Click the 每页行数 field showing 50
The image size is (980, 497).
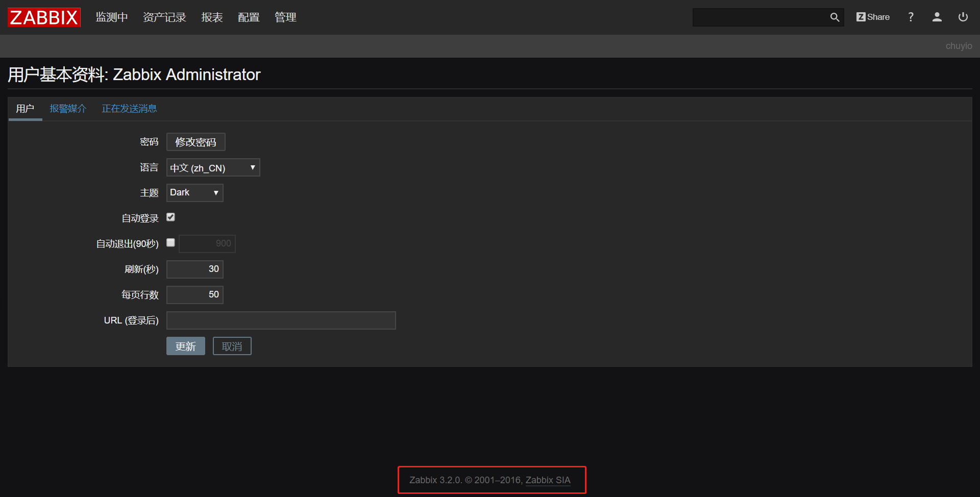point(195,295)
